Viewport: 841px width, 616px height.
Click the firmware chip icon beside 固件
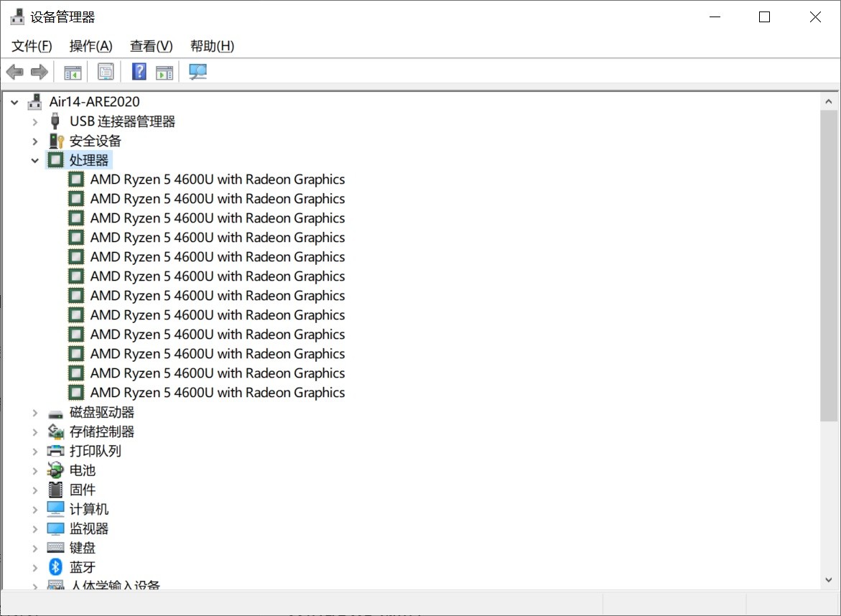(x=55, y=490)
